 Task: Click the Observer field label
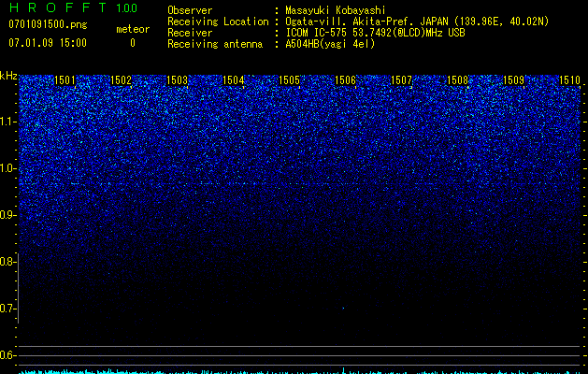(190, 10)
